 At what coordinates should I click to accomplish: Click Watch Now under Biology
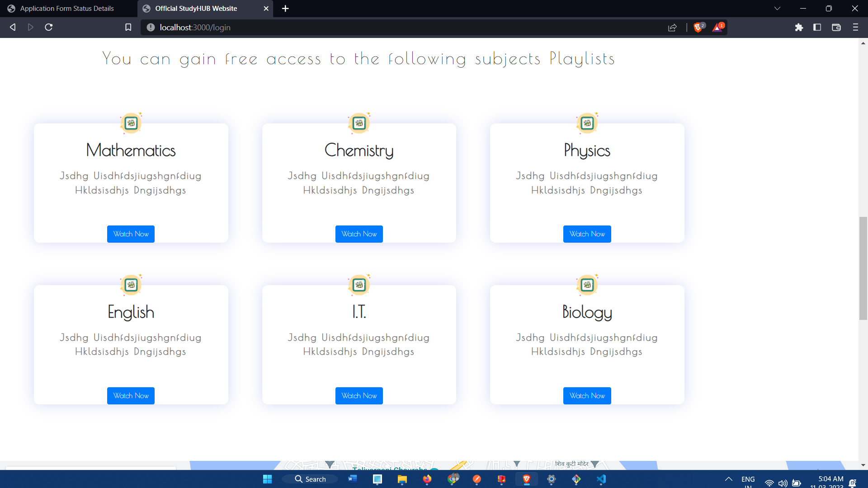coord(586,395)
